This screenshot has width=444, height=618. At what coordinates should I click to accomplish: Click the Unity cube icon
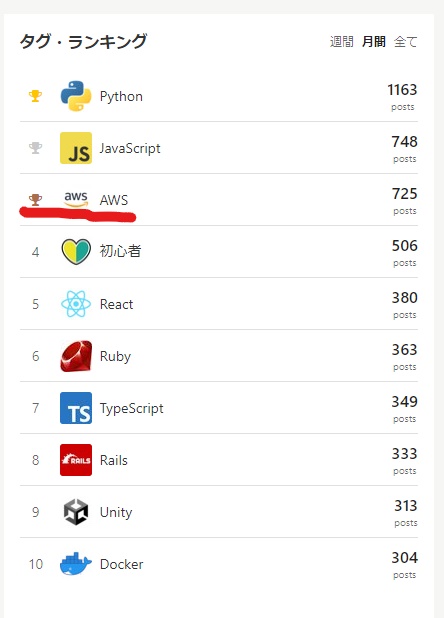(x=76, y=512)
